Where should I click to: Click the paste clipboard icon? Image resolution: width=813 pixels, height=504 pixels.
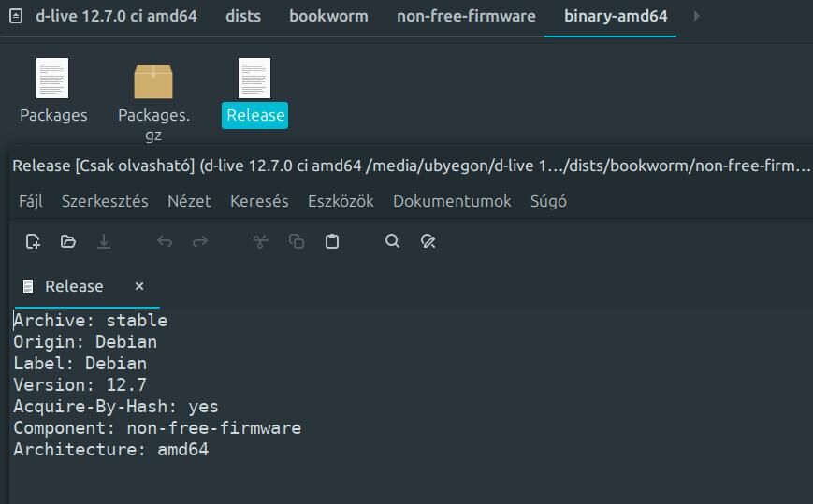point(332,241)
